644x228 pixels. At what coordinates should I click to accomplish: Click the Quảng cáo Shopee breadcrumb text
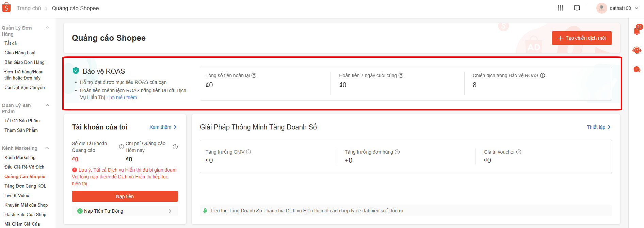pyautogui.click(x=75, y=8)
